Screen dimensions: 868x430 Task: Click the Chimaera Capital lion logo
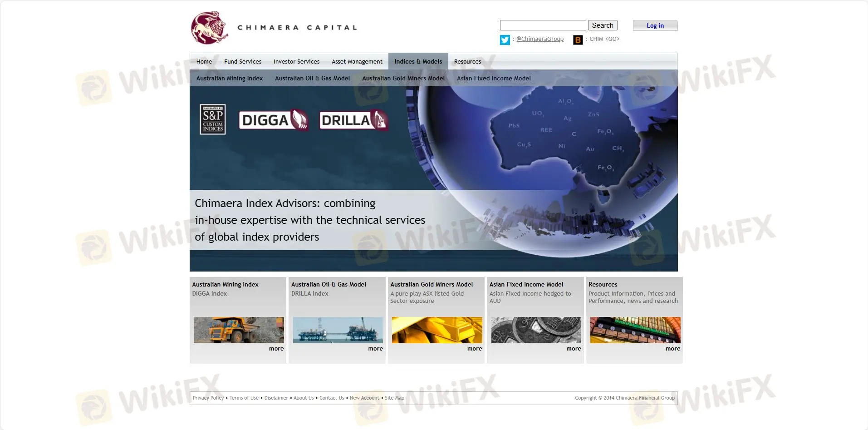point(209,28)
